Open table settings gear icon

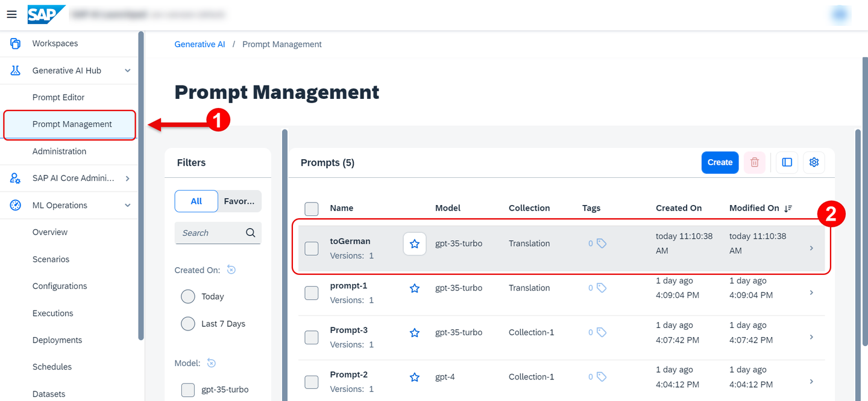click(814, 162)
